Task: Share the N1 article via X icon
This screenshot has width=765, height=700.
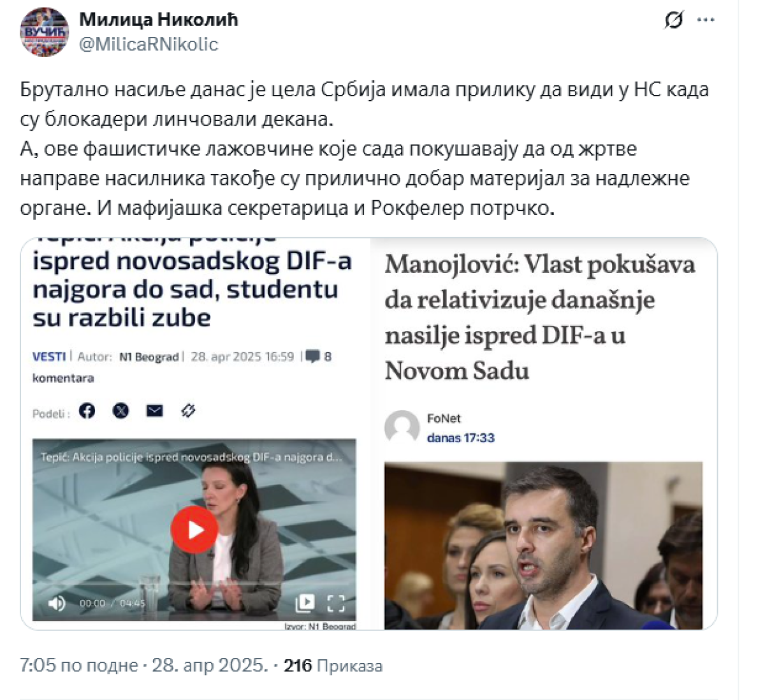Action: point(120,411)
